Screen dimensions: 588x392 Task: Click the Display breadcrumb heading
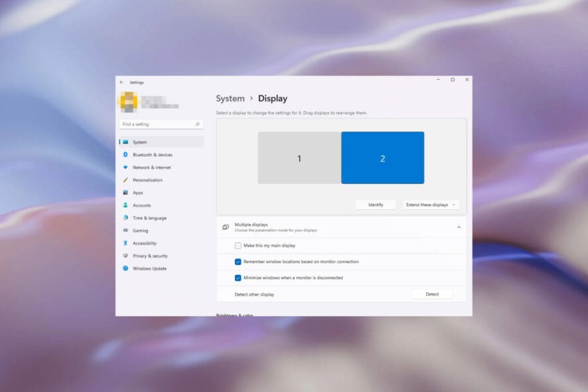(x=273, y=98)
